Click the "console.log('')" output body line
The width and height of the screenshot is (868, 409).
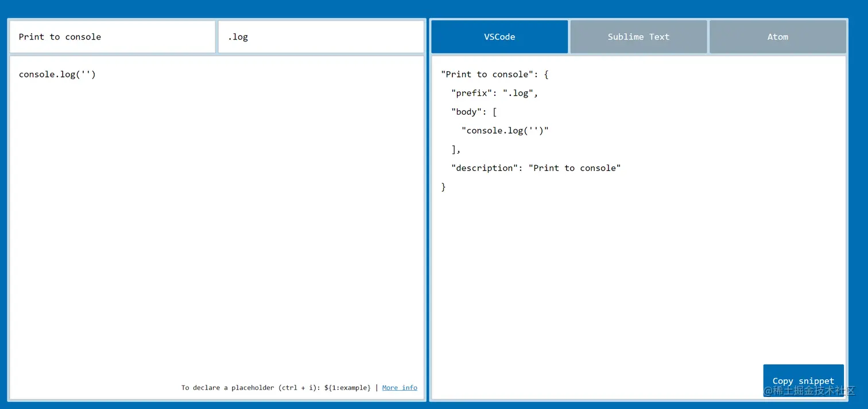(505, 130)
